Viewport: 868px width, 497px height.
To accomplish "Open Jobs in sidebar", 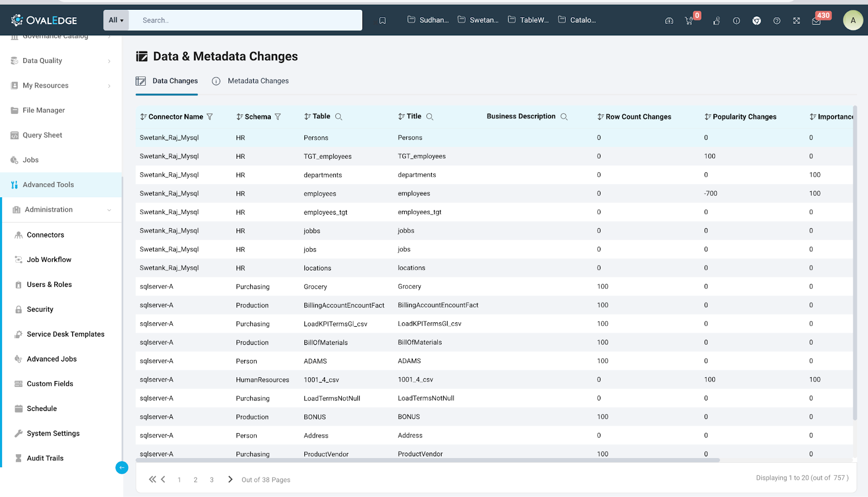I will 30,160.
